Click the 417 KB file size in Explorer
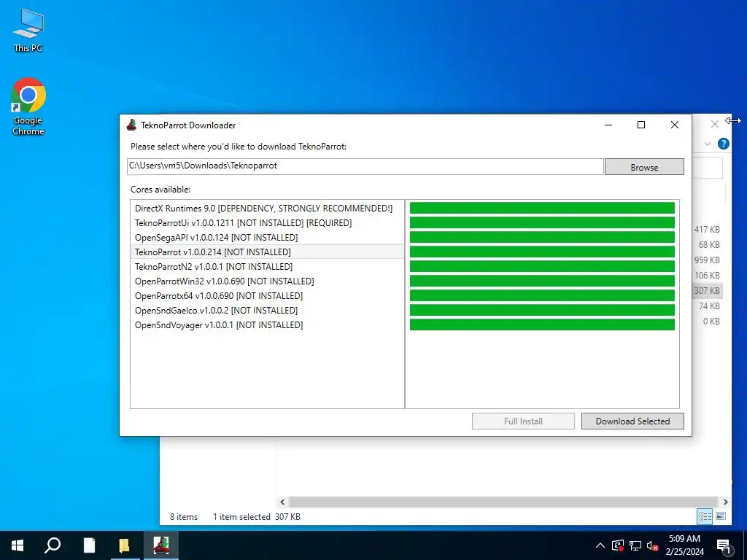This screenshot has width=747, height=560. (707, 230)
